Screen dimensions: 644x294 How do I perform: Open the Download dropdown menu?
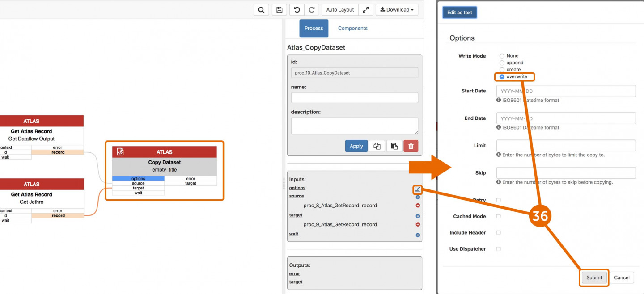pos(397,10)
